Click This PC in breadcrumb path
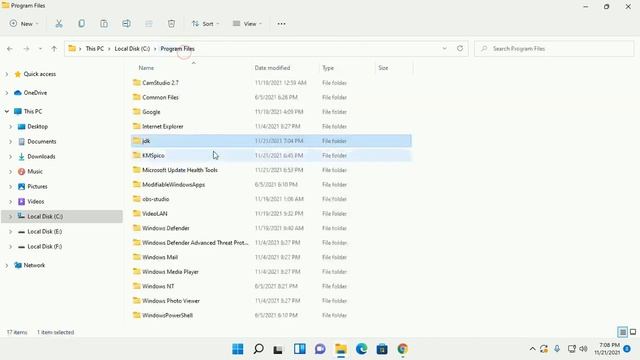This screenshot has width=640, height=360. coord(95,49)
